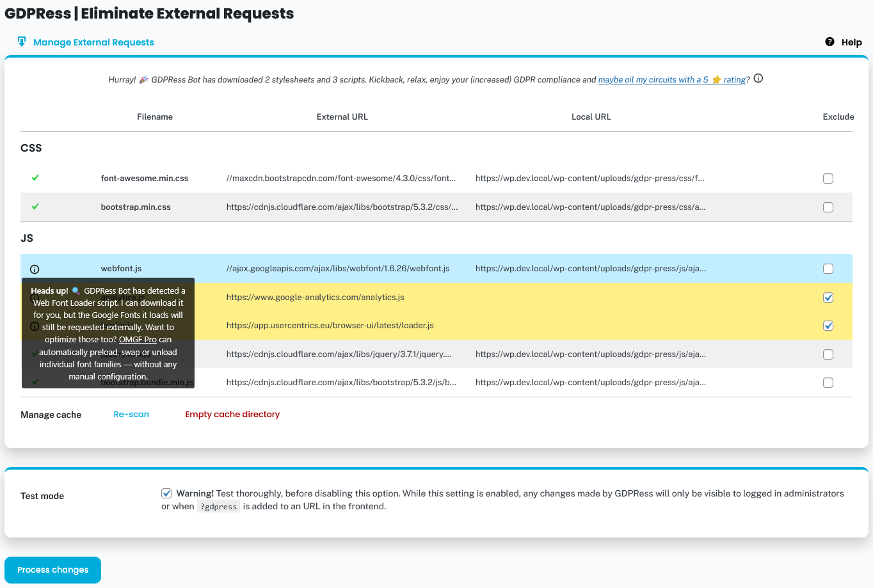
Task: Click the Test mode label
Action: click(x=42, y=496)
